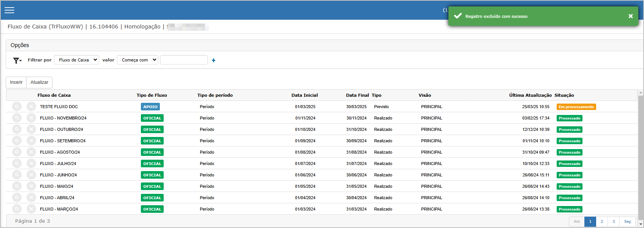
Task: Sort by Data Final column header
Action: 357,95
